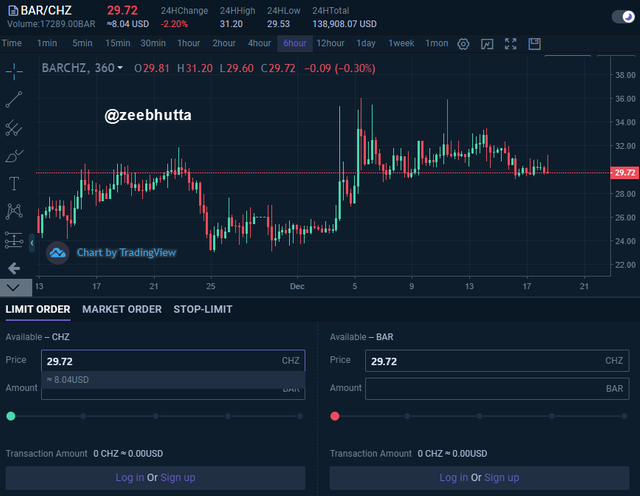
Task: Click the green buy slider handle
Action: 11,416
